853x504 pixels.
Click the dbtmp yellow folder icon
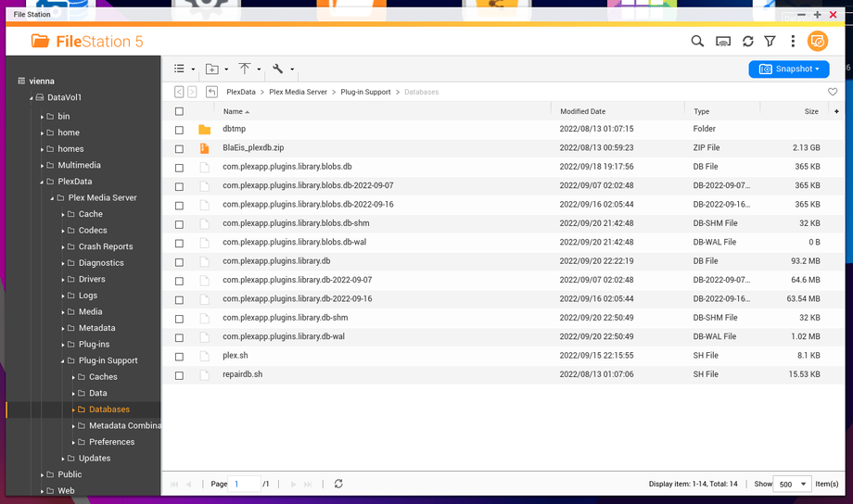[x=205, y=130]
